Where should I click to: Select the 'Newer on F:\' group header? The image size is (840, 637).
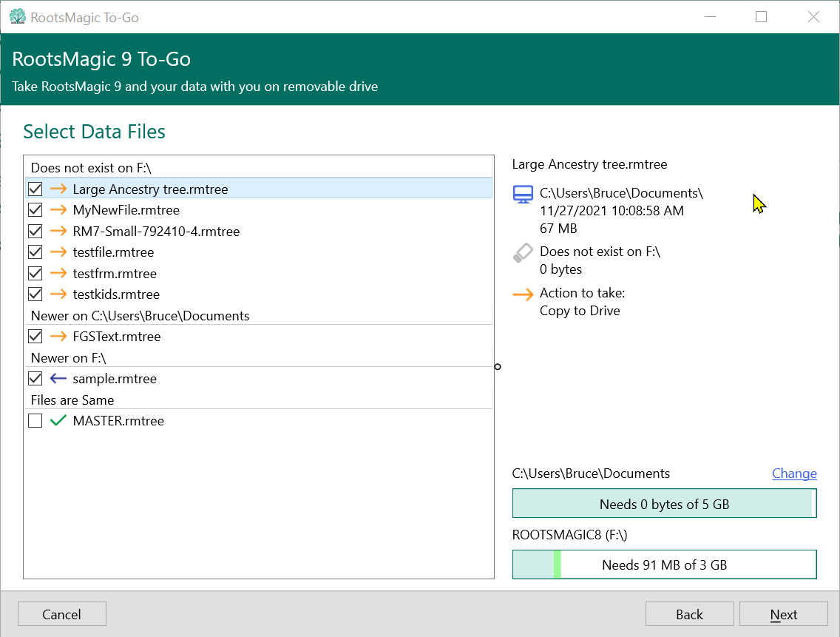pos(69,358)
